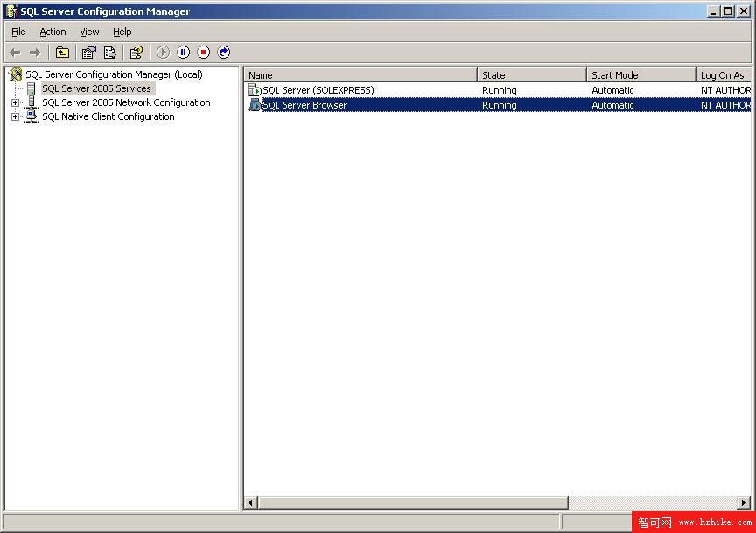
Task: Select SQL Native Client Configuration label
Action: pyautogui.click(x=108, y=116)
